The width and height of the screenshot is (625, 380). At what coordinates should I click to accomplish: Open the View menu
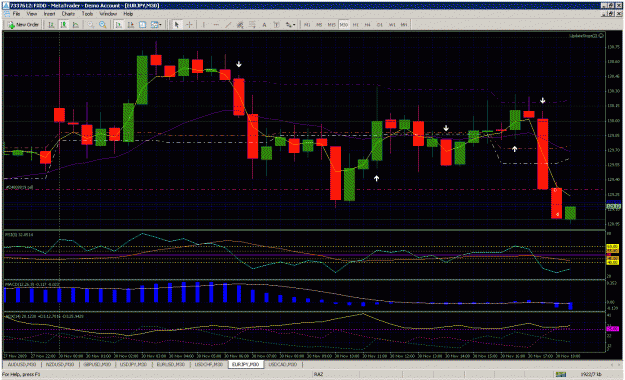[x=31, y=14]
